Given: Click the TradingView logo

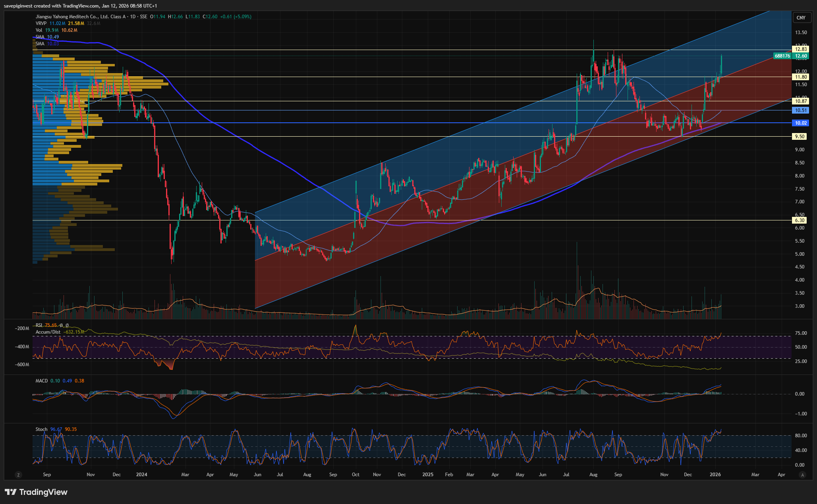Looking at the screenshot, I should click(x=36, y=492).
